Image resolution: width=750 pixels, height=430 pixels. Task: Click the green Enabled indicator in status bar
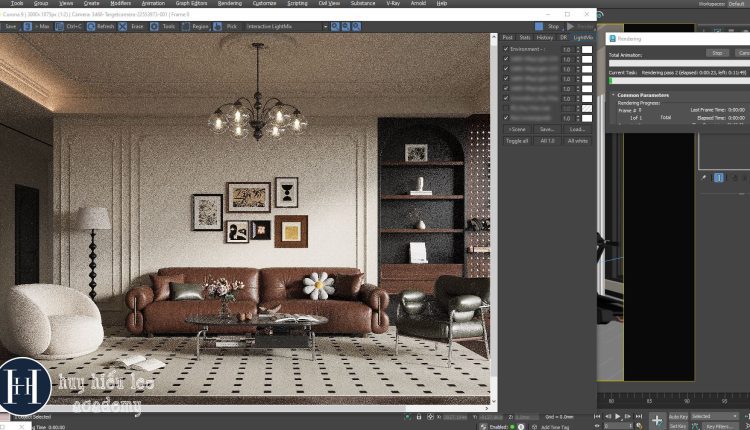pyautogui.click(x=512, y=427)
